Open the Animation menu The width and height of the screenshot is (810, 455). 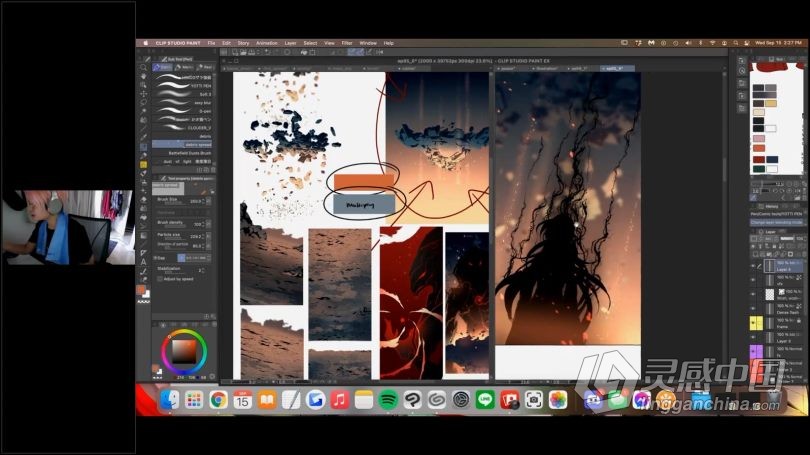(267, 43)
